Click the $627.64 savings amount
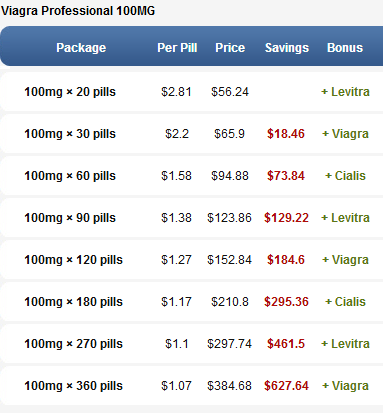The height and width of the screenshot is (413, 383). coord(286,386)
